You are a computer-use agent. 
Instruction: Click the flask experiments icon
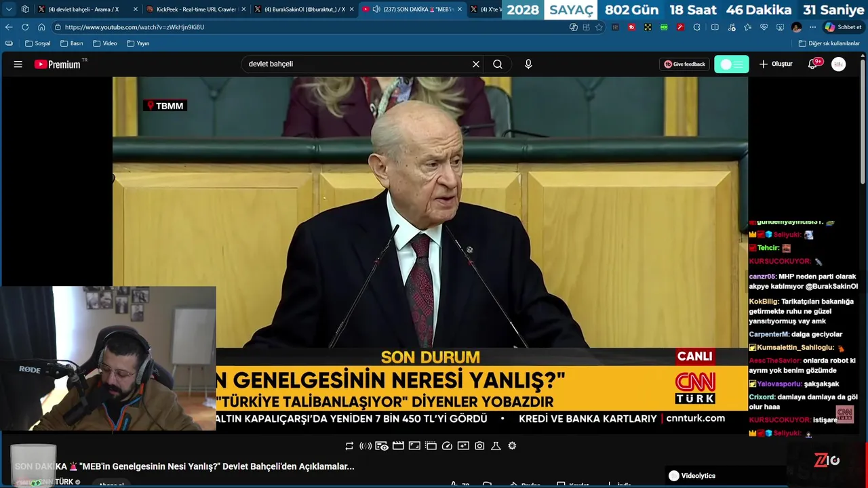point(496,446)
